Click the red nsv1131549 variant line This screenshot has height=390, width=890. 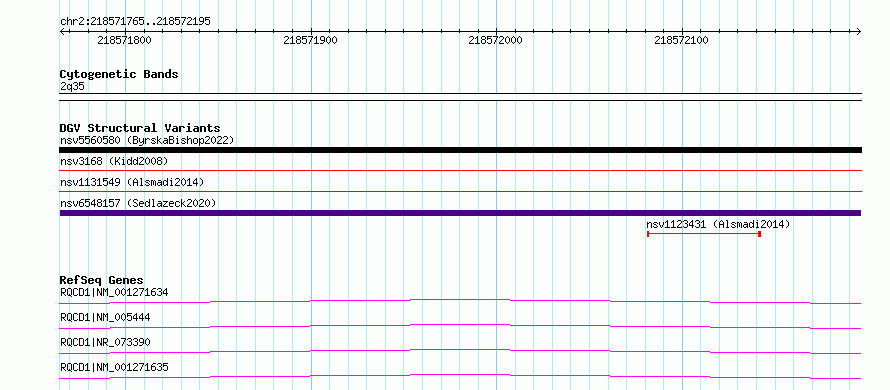(460, 191)
